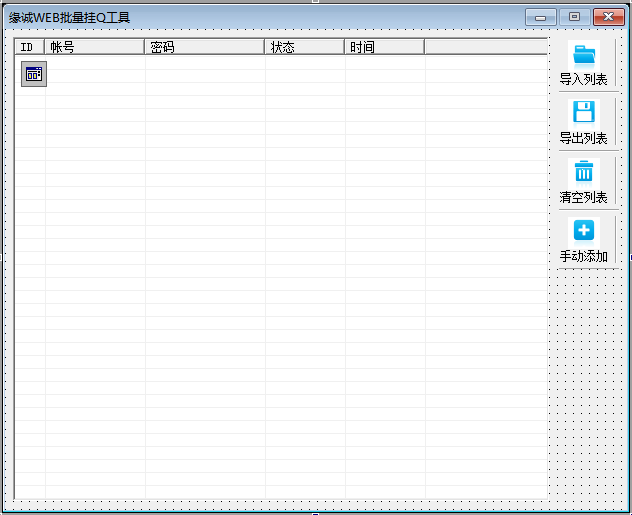This screenshot has height=515, width=632.
Task: Click the trash can icon for 清空列表
Action: (584, 171)
